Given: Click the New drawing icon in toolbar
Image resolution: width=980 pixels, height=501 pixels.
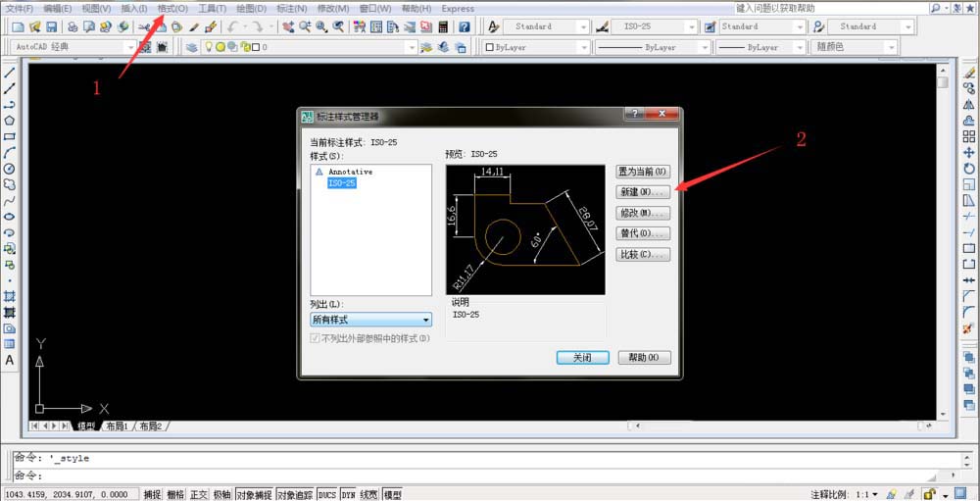Looking at the screenshot, I should click(x=18, y=26).
